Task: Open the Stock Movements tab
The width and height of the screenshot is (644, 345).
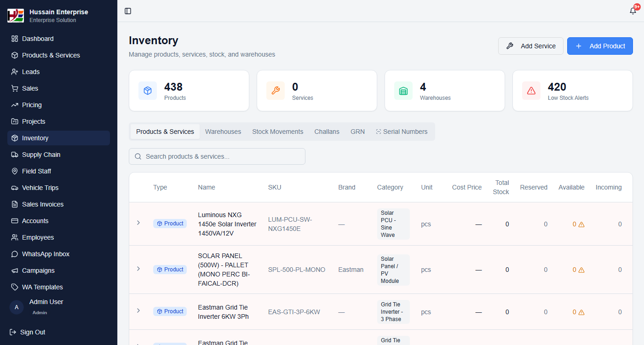Action: pyautogui.click(x=278, y=132)
